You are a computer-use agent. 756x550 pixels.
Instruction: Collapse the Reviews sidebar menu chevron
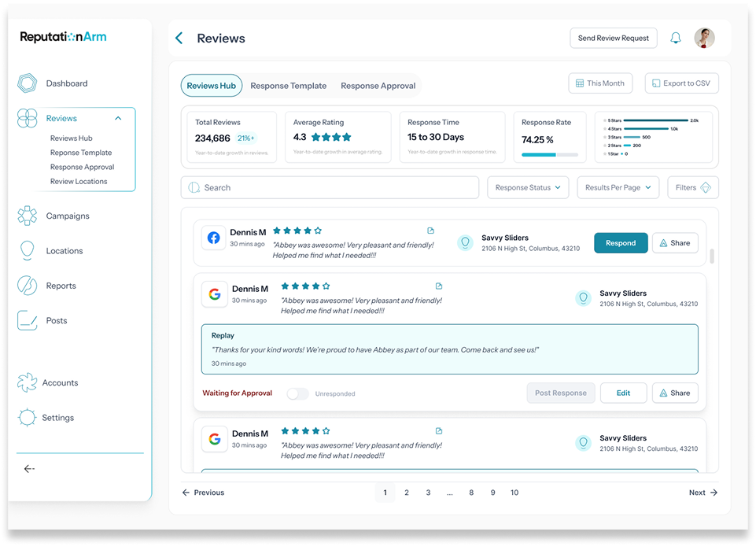pyautogui.click(x=118, y=119)
